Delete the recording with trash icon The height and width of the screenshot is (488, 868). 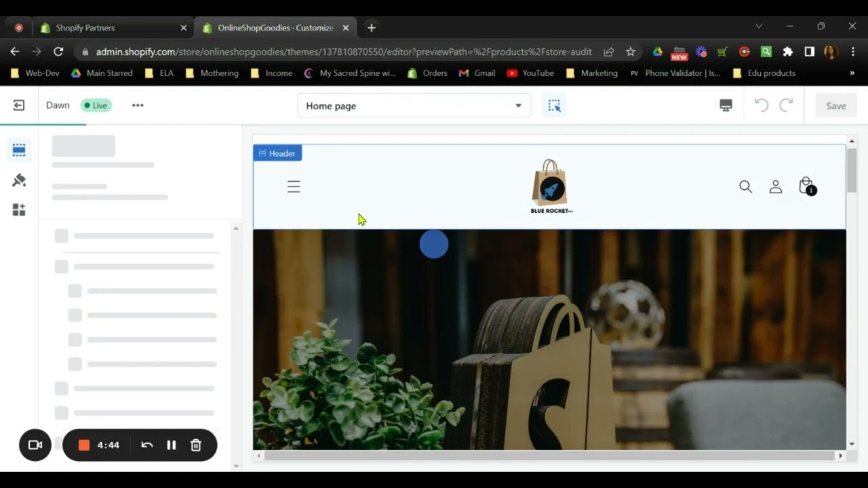pos(196,445)
